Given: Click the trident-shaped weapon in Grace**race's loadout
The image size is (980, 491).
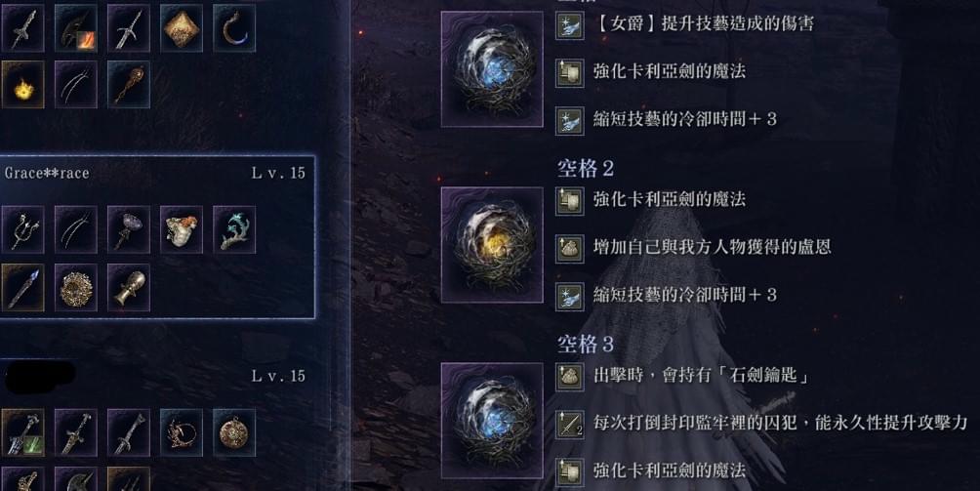Looking at the screenshot, I should [22, 229].
